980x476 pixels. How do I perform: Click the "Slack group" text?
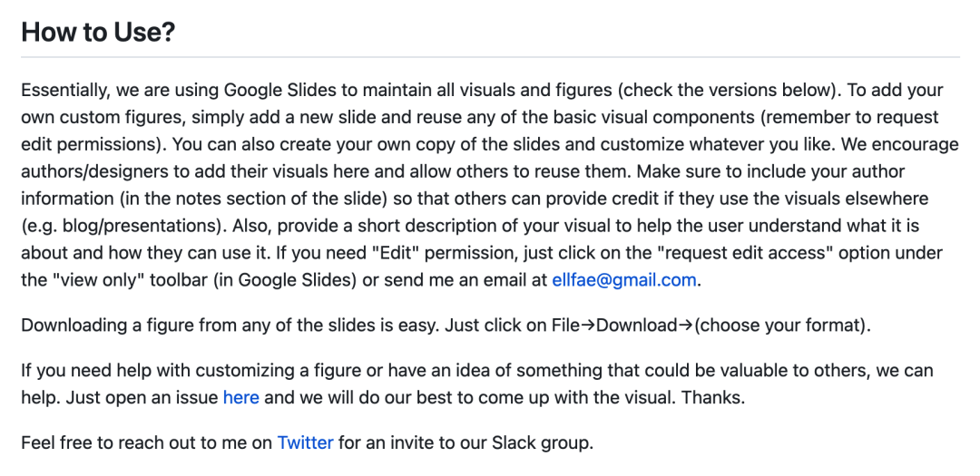click(x=541, y=442)
